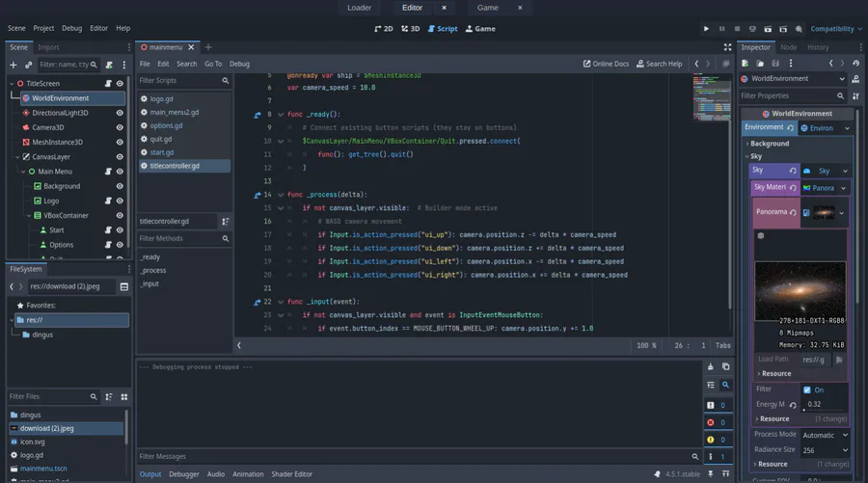Adjust the Energy Multiplier slider value
Image resolution: width=868 pixels, height=483 pixels.
tap(825, 405)
